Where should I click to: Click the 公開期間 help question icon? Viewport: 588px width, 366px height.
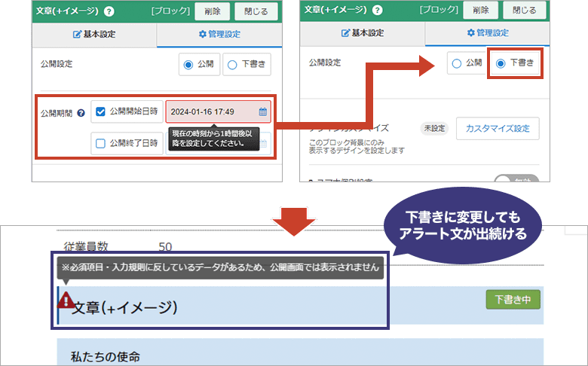tap(81, 113)
